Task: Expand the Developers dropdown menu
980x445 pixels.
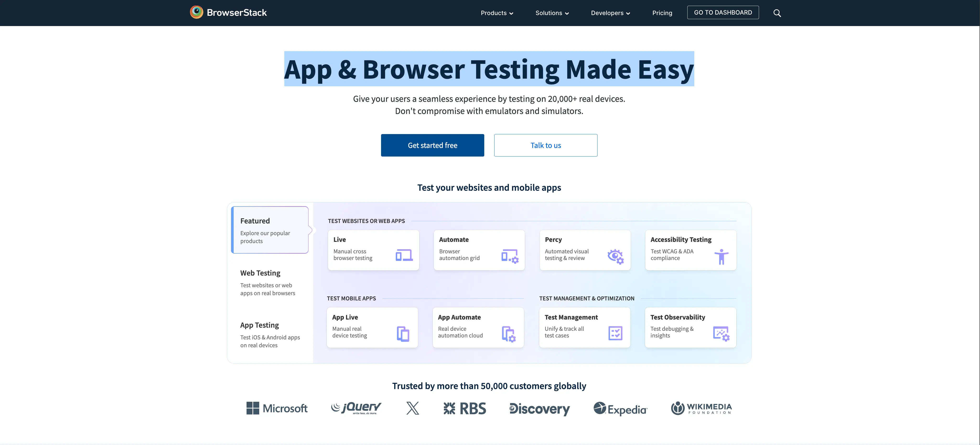Action: [x=610, y=13]
